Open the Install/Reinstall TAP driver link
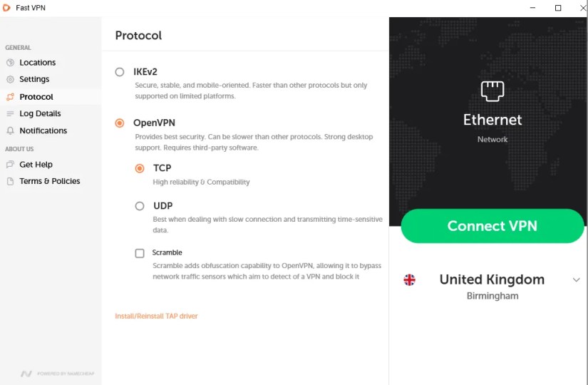588x385 pixels. pos(156,316)
